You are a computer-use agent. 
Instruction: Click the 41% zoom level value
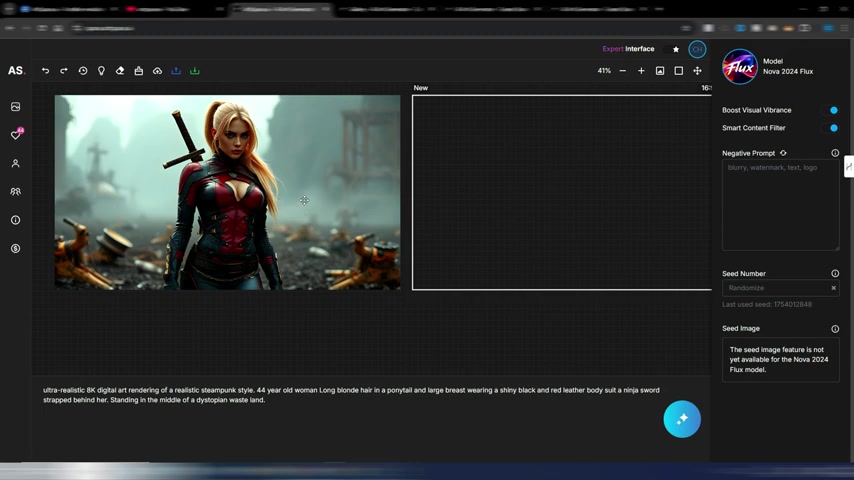pyautogui.click(x=604, y=71)
